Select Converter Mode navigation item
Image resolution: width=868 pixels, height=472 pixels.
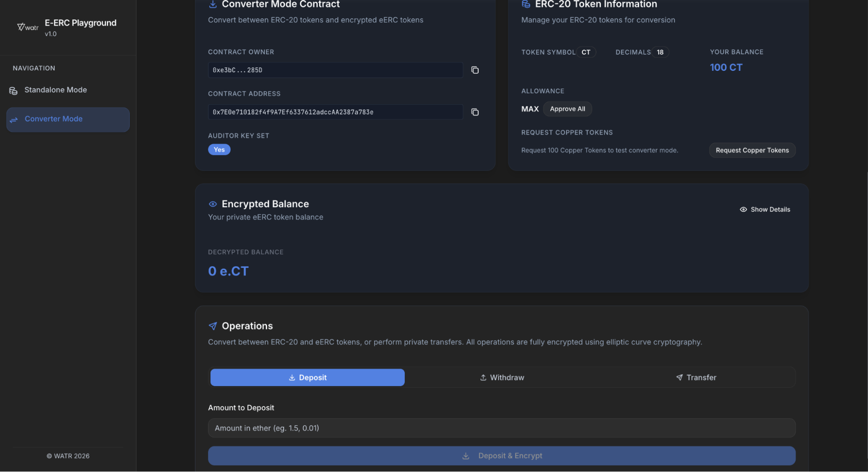tap(68, 119)
